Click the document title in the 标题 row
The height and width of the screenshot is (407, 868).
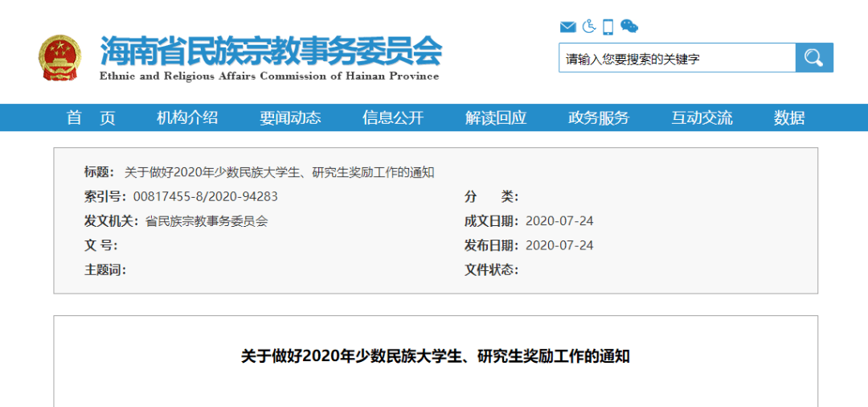pyautogui.click(x=280, y=172)
